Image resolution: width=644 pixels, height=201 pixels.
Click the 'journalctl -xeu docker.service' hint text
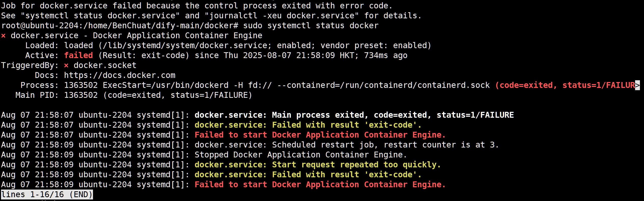tap(282, 16)
